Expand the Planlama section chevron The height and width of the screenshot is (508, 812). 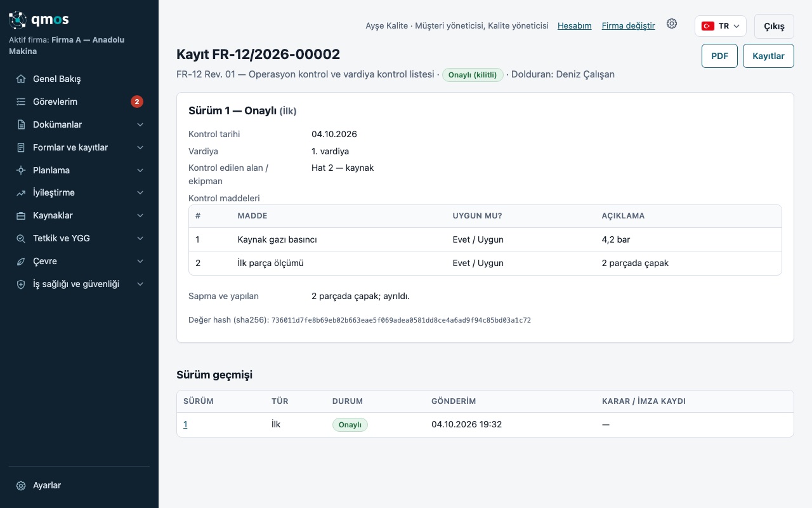click(140, 170)
